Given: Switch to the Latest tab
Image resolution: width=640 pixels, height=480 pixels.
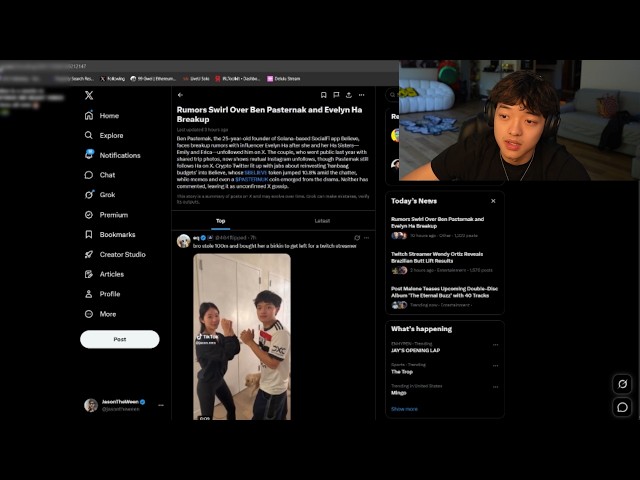Looking at the screenshot, I should (x=322, y=221).
